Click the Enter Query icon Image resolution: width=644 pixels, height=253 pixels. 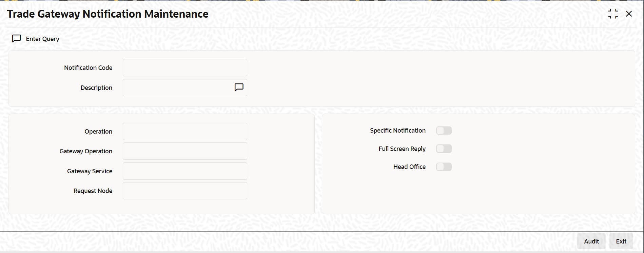click(17, 39)
